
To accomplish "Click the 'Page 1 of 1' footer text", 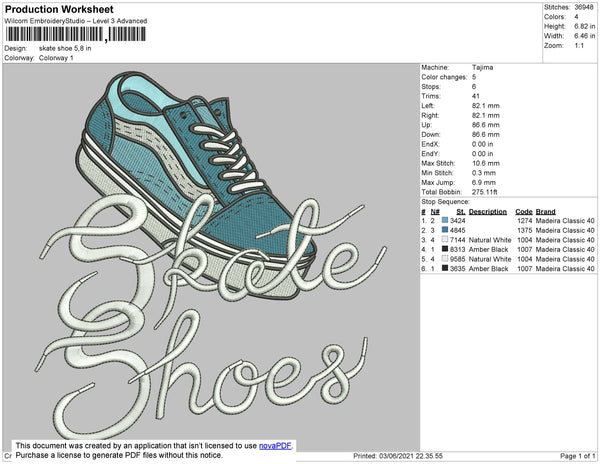I will pos(577,456).
